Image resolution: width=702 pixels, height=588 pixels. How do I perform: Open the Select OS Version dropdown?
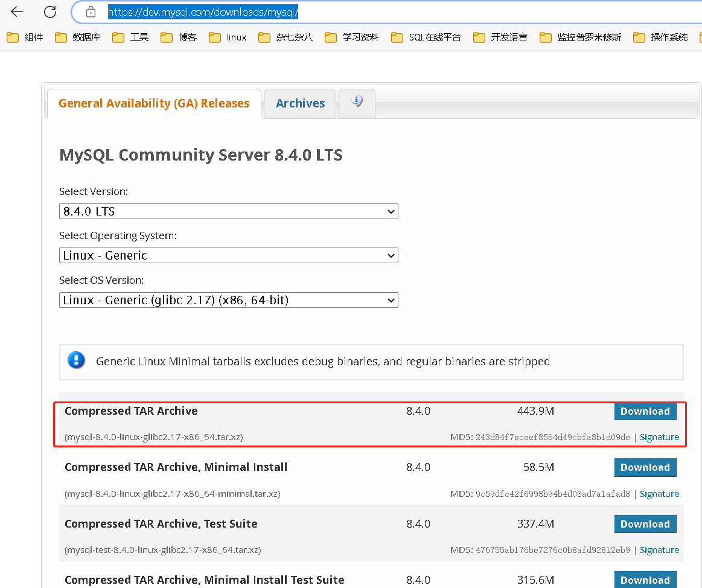click(x=228, y=300)
